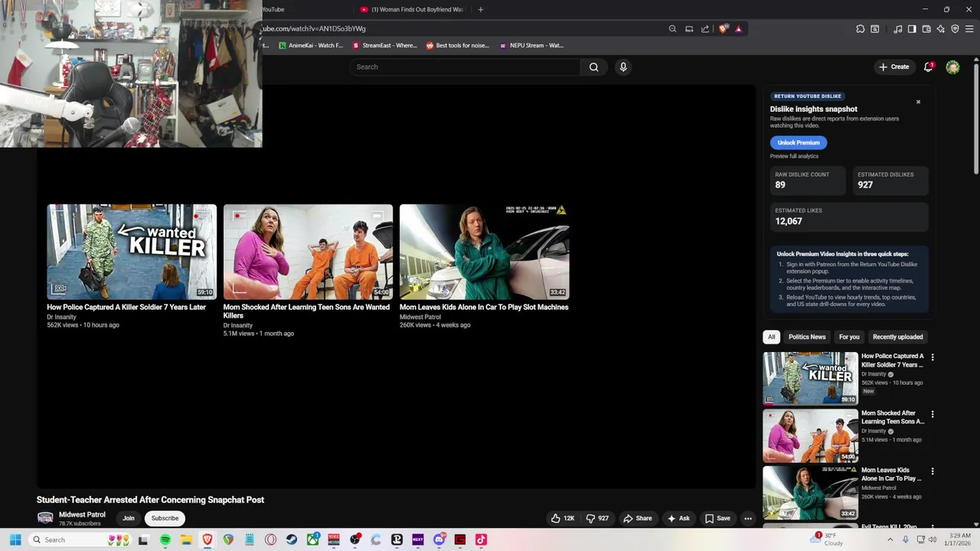Play endscreen Mom Leaves Kids thumbnail
This screenshot has height=551, width=980.
coord(484,252)
